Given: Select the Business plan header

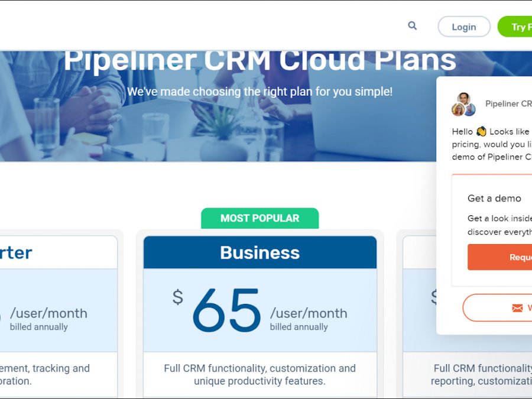Looking at the screenshot, I should pyautogui.click(x=259, y=252).
